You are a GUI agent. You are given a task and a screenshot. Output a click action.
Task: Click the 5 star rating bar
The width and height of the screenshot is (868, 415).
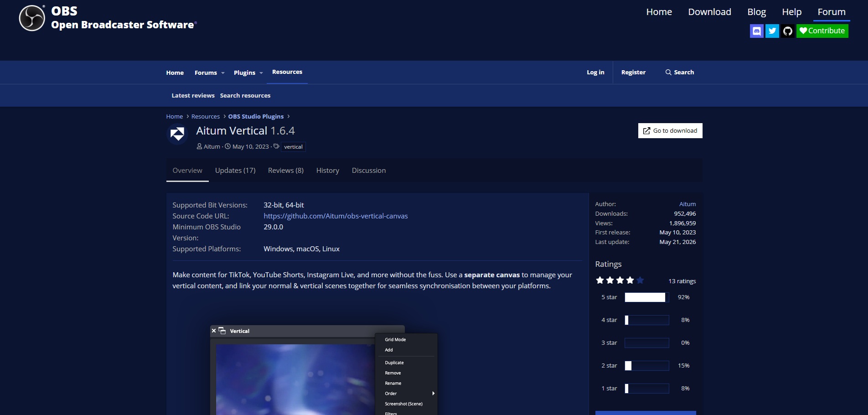[646, 297]
